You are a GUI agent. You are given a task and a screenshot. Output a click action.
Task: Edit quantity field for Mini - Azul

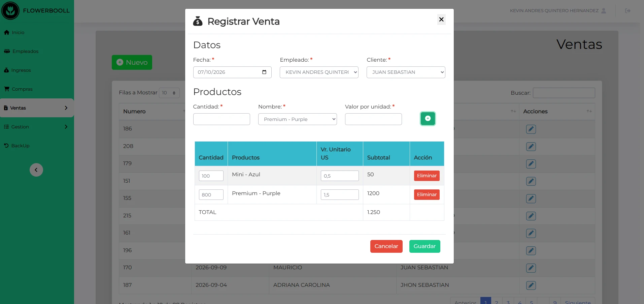click(x=211, y=176)
